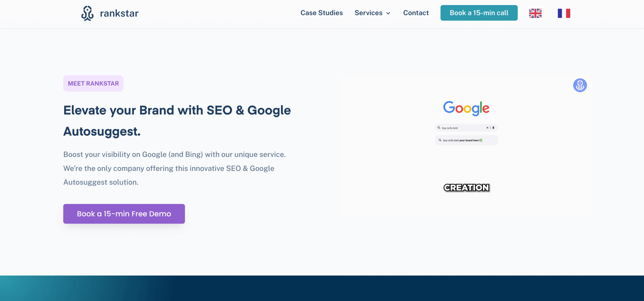Click magnifier icon beside "buy sofa bed" query
The image size is (644, 301).
point(439,128)
